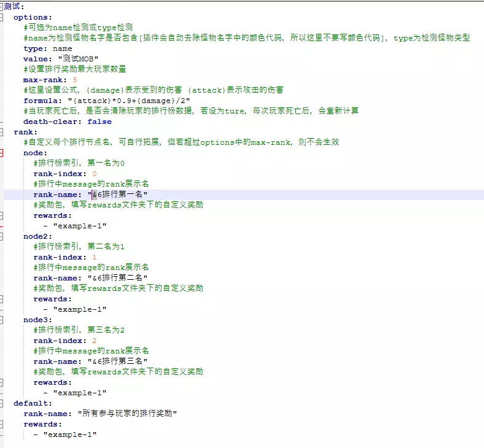Click the formula string "{attack}*0.9+{damage}/2"
The height and width of the screenshot is (448, 484).
pos(129,101)
